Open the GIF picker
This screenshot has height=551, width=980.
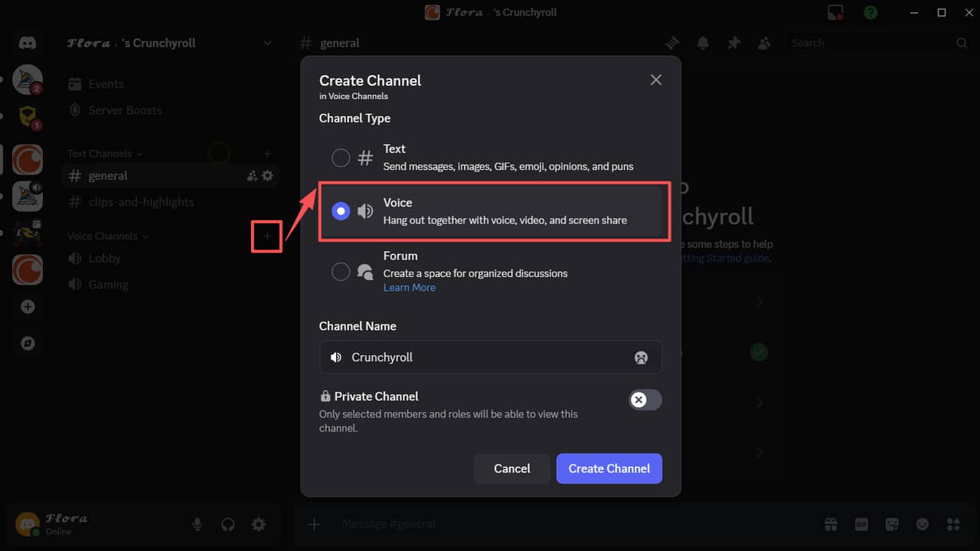click(861, 524)
